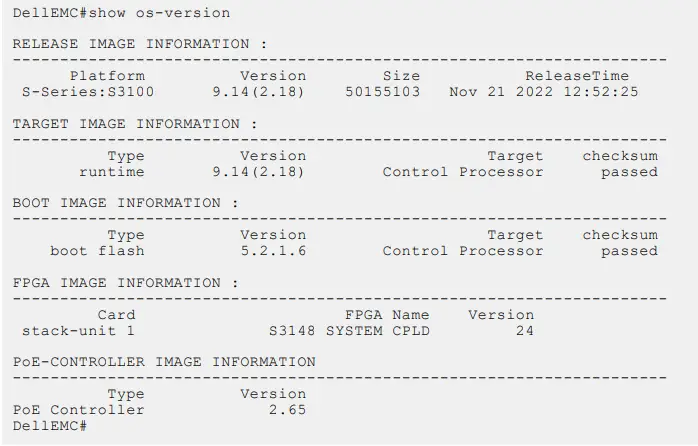Click the "stack-unit 1" card entry
Screen dimensions: 698x446
pos(78,330)
